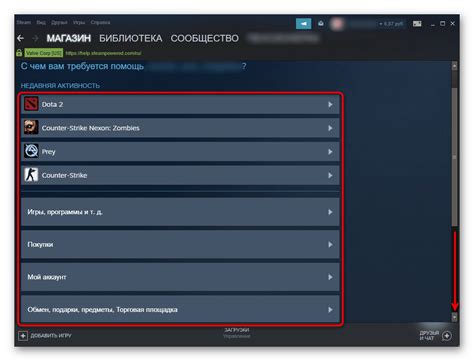
Task: Open the notifications inbox icon
Action: point(321,24)
